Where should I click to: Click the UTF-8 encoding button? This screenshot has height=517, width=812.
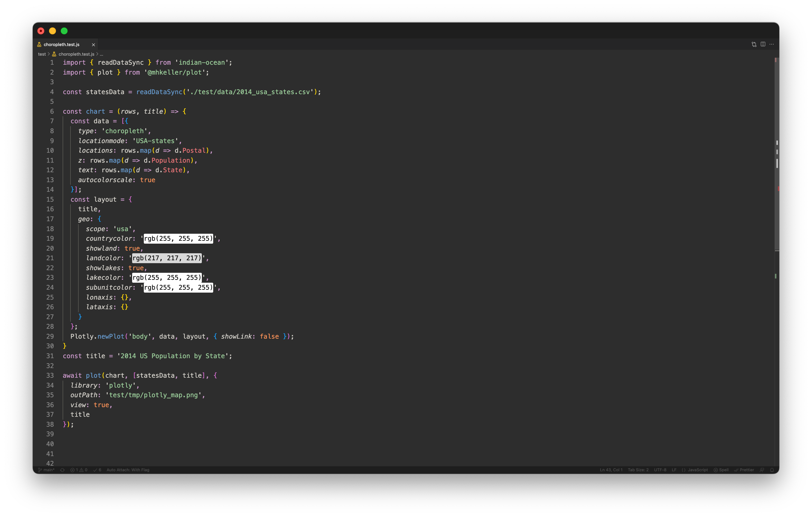tap(660, 470)
